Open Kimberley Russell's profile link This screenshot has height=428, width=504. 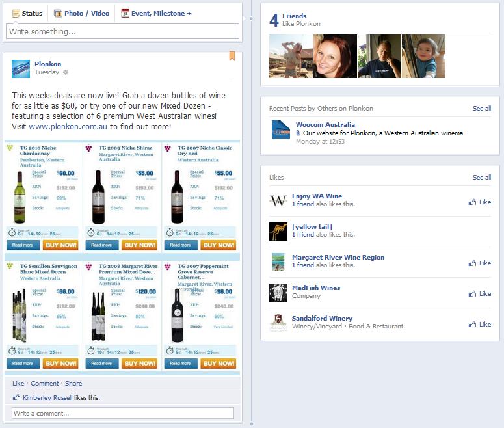tap(47, 398)
